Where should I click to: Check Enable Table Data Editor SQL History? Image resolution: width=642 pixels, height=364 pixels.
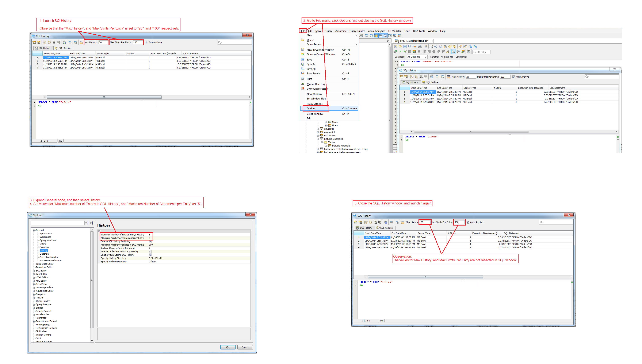point(150,251)
